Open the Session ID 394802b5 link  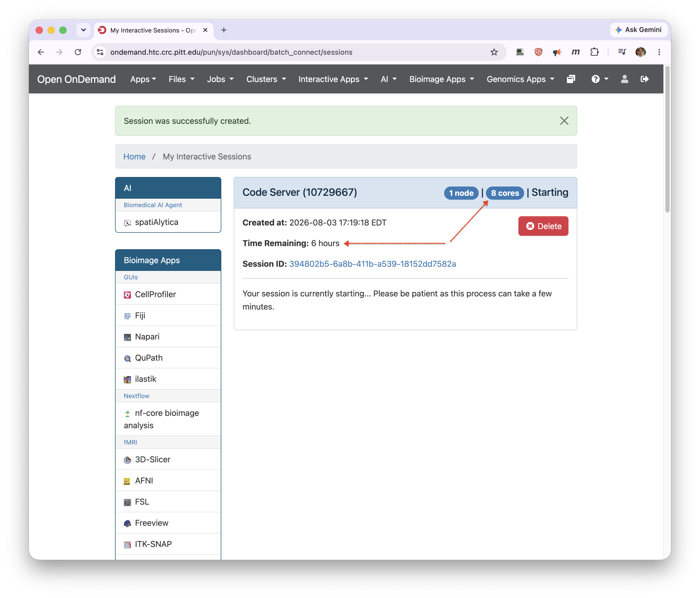(372, 264)
